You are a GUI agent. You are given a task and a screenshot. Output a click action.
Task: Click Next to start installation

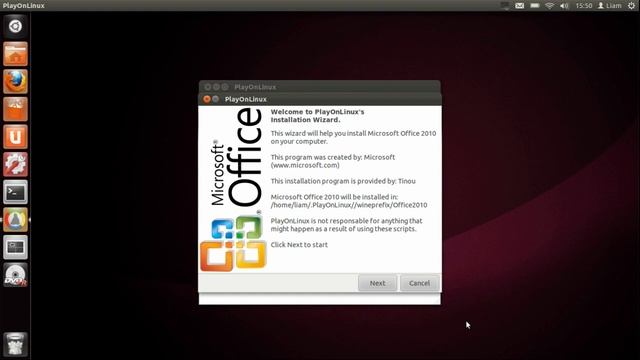[x=378, y=283]
